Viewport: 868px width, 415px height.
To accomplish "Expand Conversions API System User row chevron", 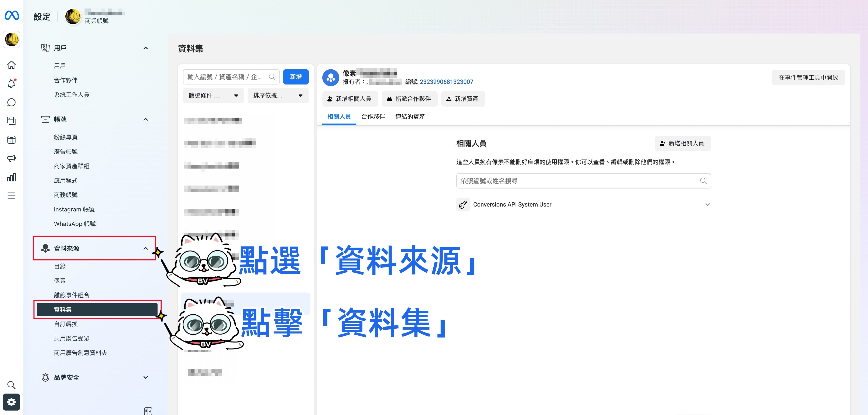I will [x=708, y=204].
